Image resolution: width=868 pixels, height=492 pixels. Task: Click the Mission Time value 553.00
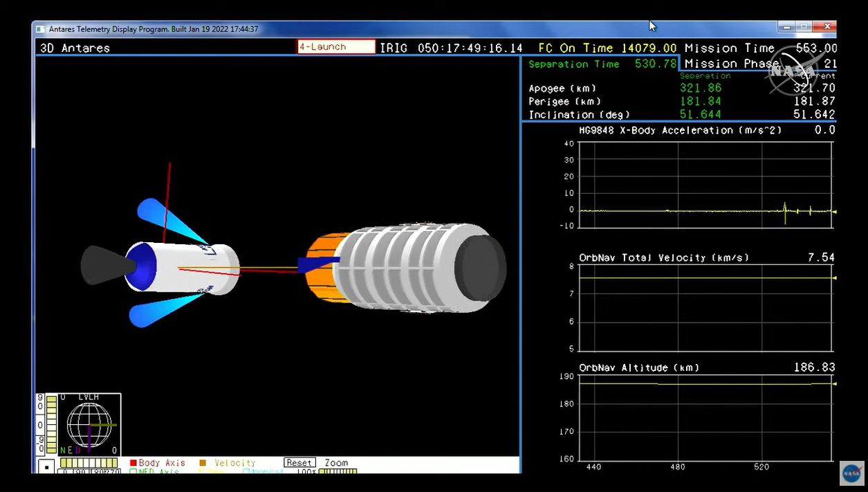coord(816,48)
